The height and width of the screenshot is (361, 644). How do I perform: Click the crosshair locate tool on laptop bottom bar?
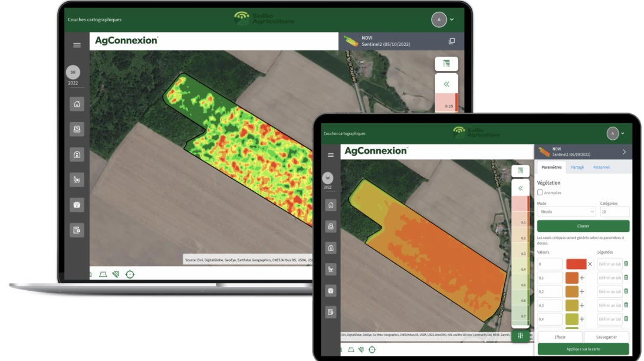pos(130,274)
